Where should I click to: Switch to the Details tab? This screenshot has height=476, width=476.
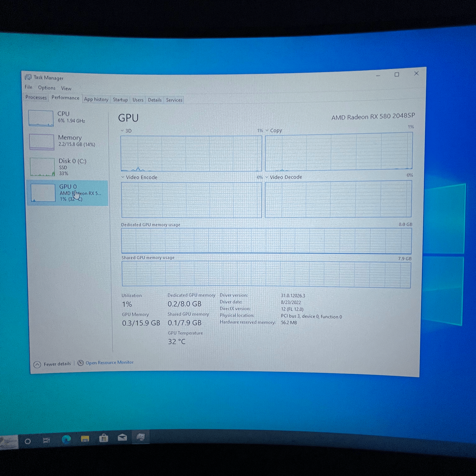[x=155, y=100]
